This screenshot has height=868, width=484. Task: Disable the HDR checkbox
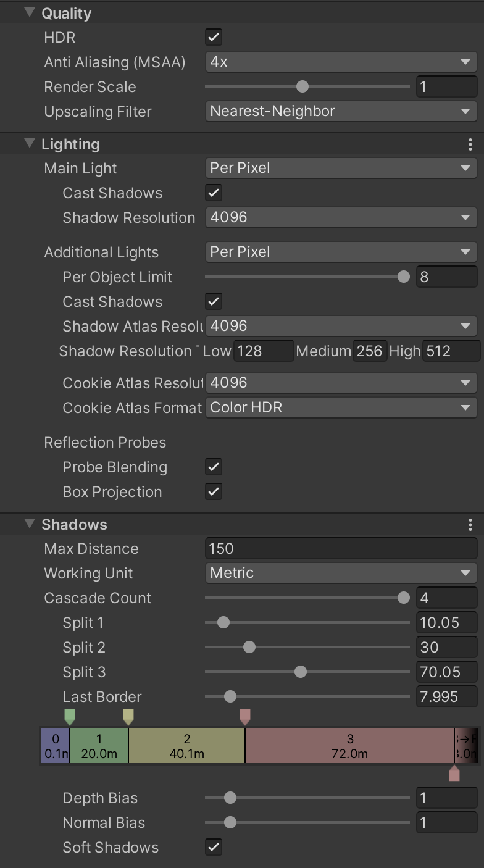(x=214, y=38)
